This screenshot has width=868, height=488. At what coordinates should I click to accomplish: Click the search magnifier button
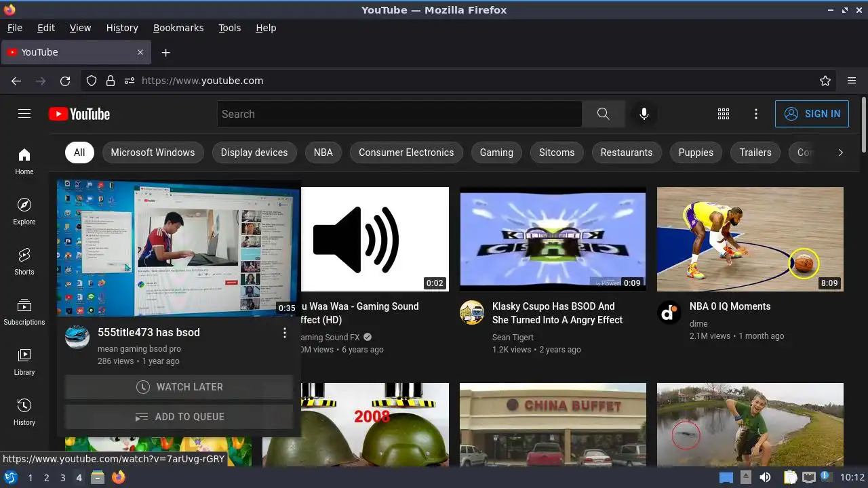[x=603, y=114]
